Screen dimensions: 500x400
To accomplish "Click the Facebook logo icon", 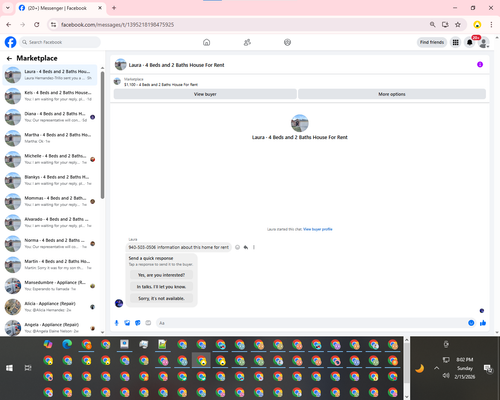I will 10,42.
